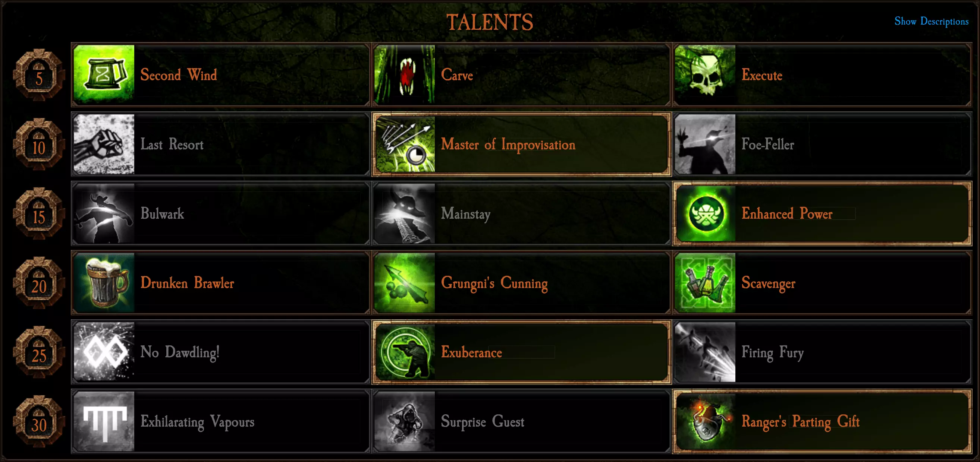Pick the No Dawdling! infinity icon

click(104, 352)
